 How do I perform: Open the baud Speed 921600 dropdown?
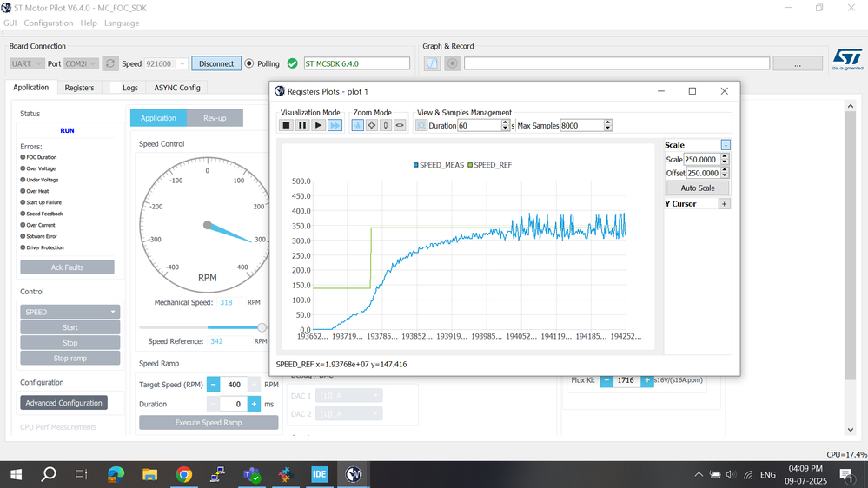(166, 63)
